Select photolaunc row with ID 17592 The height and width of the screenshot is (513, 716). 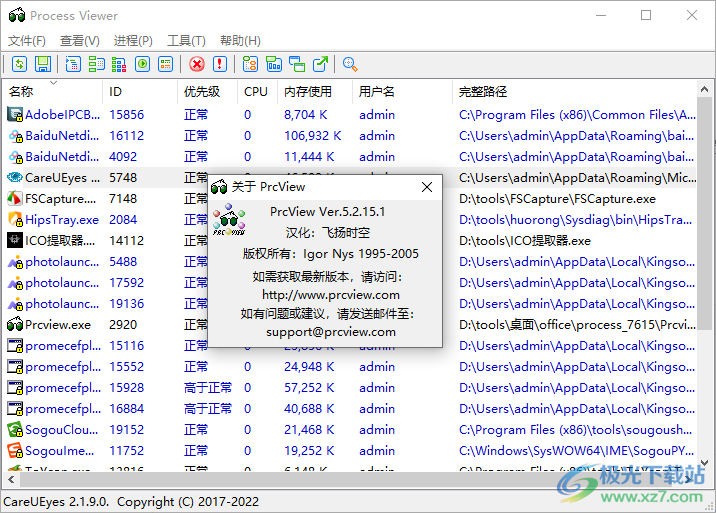click(351, 283)
